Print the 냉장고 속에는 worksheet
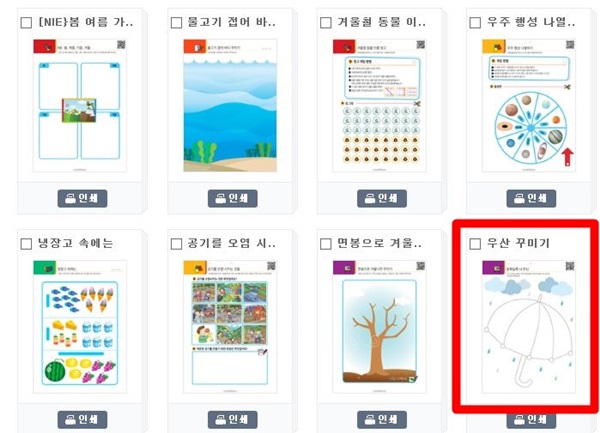 click(82, 420)
